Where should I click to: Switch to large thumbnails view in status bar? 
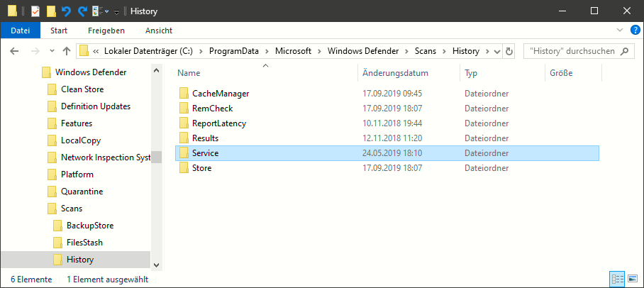tap(629, 279)
